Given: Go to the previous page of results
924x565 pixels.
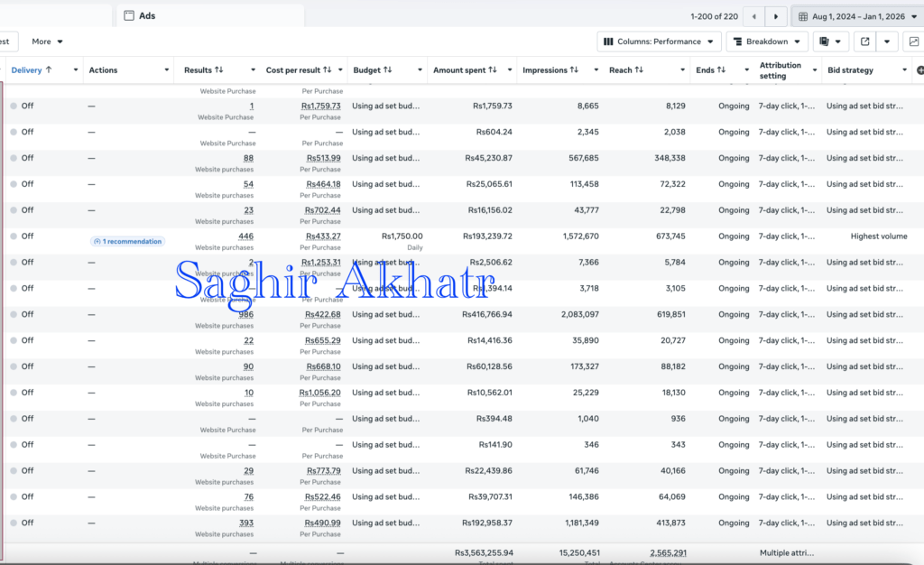Looking at the screenshot, I should [x=753, y=16].
